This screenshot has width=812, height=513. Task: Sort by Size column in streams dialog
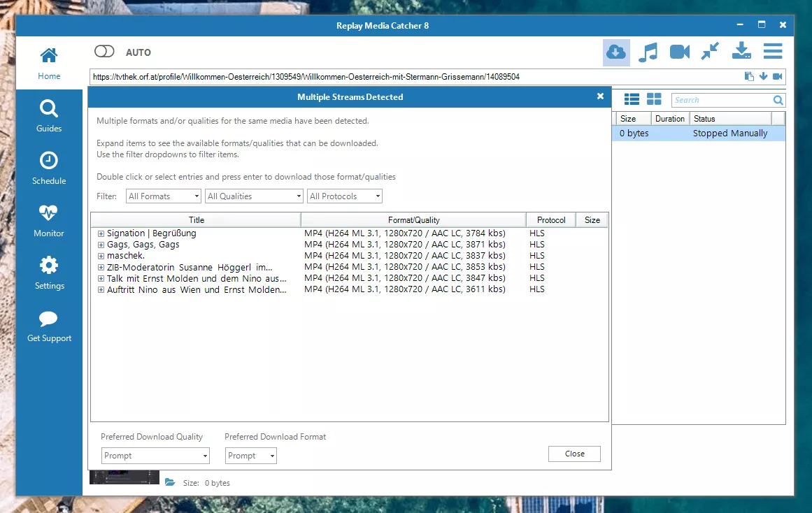point(592,220)
